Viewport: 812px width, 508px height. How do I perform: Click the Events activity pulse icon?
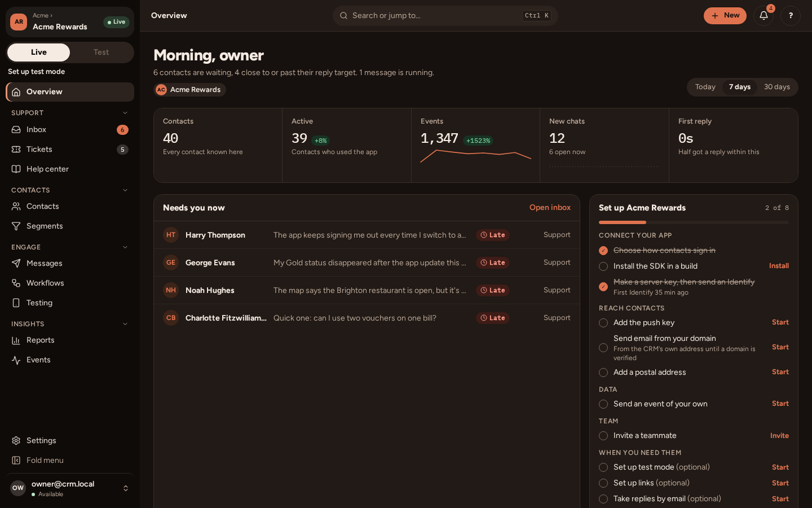(x=16, y=360)
